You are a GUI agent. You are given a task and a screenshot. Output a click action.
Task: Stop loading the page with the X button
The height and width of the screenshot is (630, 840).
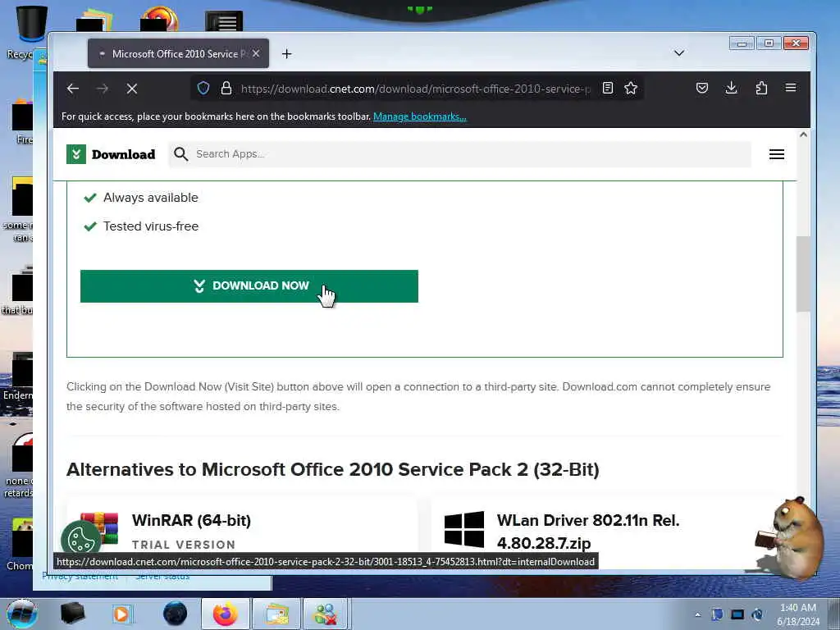coord(132,89)
